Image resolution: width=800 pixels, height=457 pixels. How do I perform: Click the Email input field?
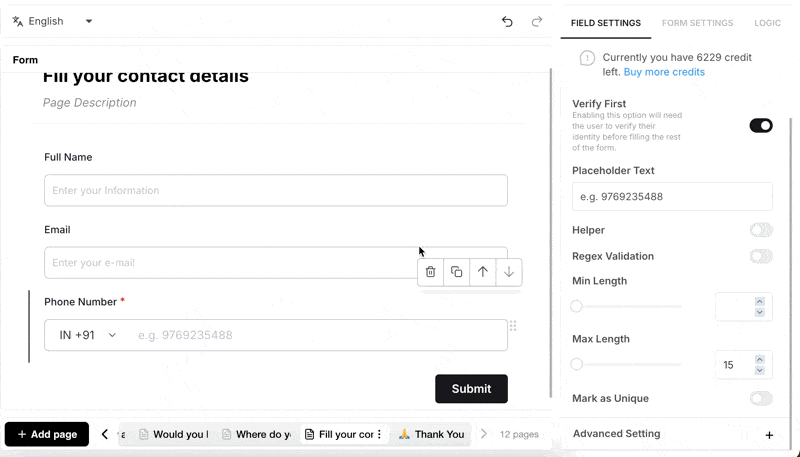[x=276, y=263]
